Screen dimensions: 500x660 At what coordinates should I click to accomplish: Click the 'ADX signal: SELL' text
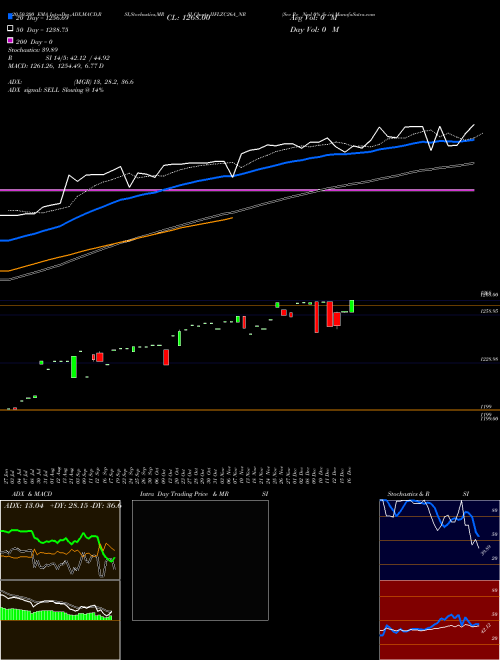point(34,90)
